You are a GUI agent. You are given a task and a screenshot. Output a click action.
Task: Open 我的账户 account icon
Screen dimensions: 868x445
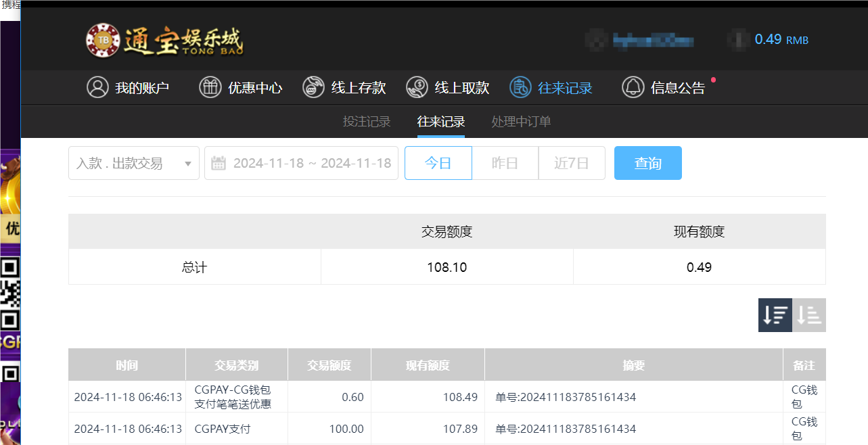click(97, 87)
